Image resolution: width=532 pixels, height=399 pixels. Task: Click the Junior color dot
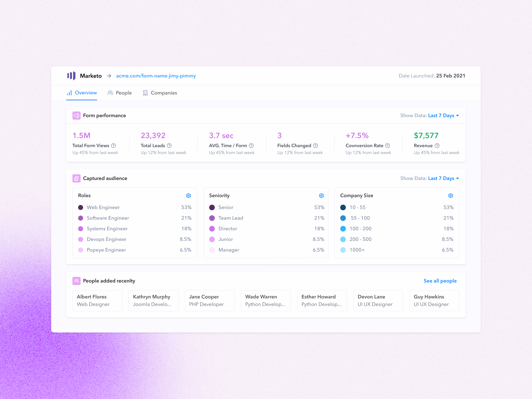(x=212, y=239)
